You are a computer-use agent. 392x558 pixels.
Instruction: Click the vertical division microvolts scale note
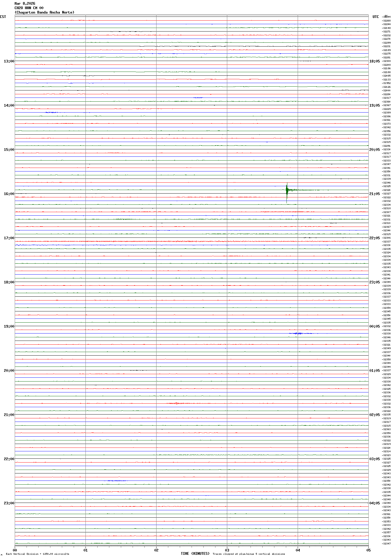(x=37, y=554)
